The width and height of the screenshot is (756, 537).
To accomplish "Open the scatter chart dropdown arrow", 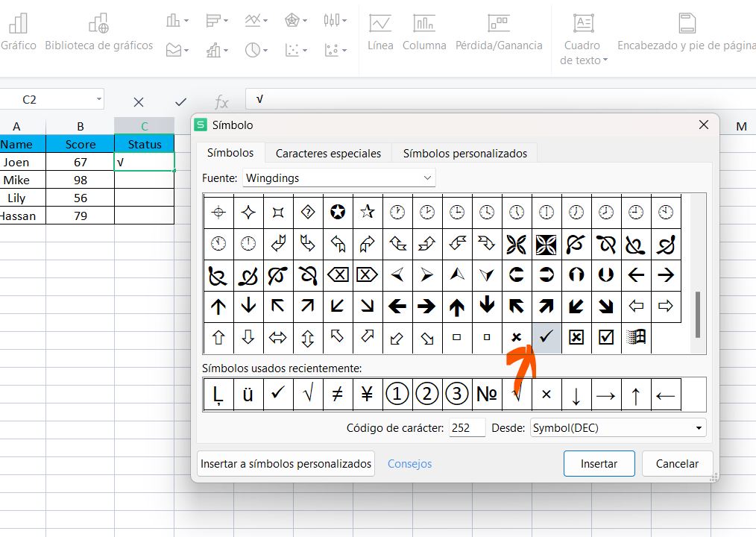I will (306, 49).
